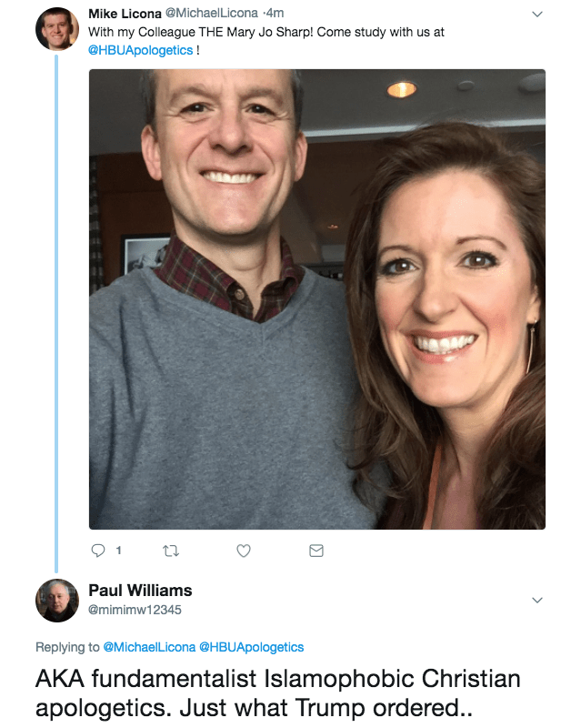
Task: Click @HBUApologetics mention in the tweet text
Action: [141, 50]
